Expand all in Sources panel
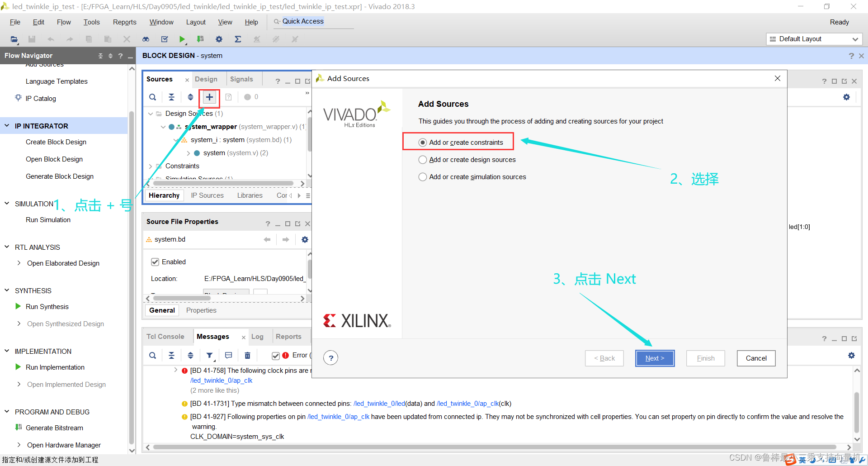The image size is (868, 466). pyautogui.click(x=190, y=97)
